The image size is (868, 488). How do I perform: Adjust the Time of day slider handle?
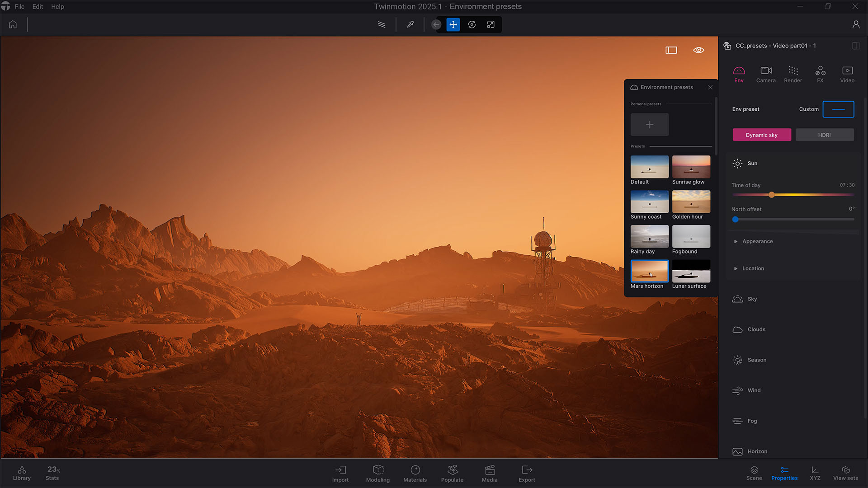point(772,195)
